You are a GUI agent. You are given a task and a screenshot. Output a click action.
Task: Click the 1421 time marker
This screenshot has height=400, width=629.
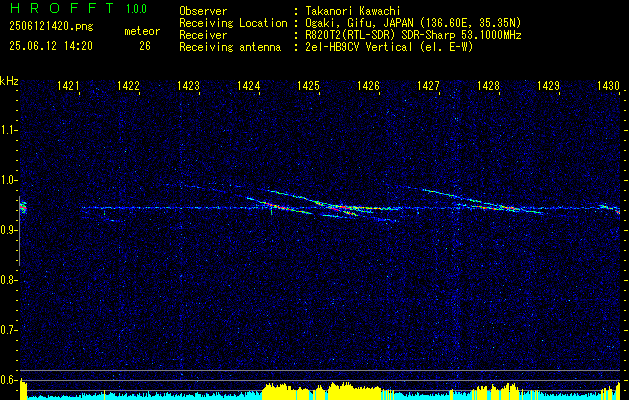67,85
